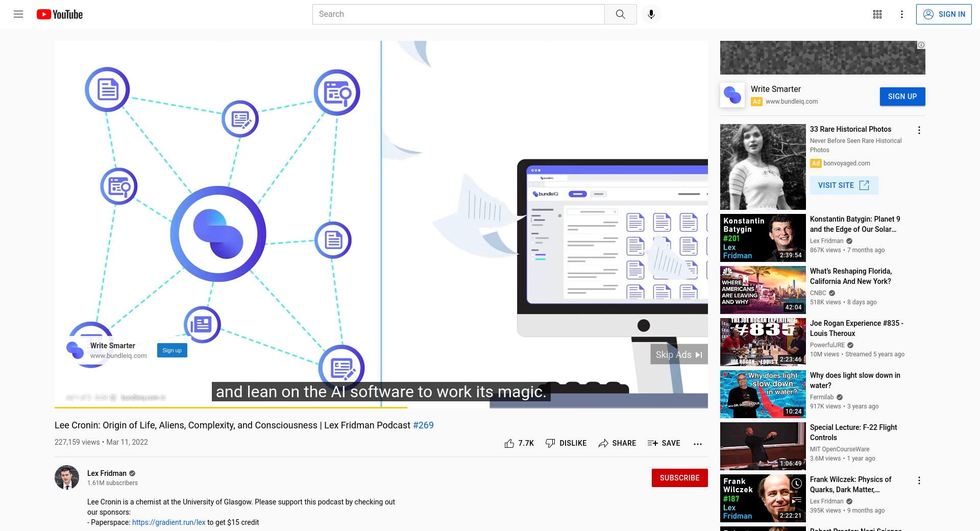980x531 pixels.
Task: Click the SIGN UP button for Write Smarter
Action: (x=902, y=96)
